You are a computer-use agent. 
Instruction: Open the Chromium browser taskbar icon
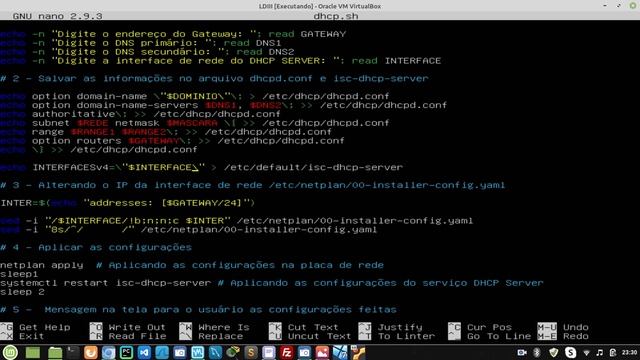108,353
